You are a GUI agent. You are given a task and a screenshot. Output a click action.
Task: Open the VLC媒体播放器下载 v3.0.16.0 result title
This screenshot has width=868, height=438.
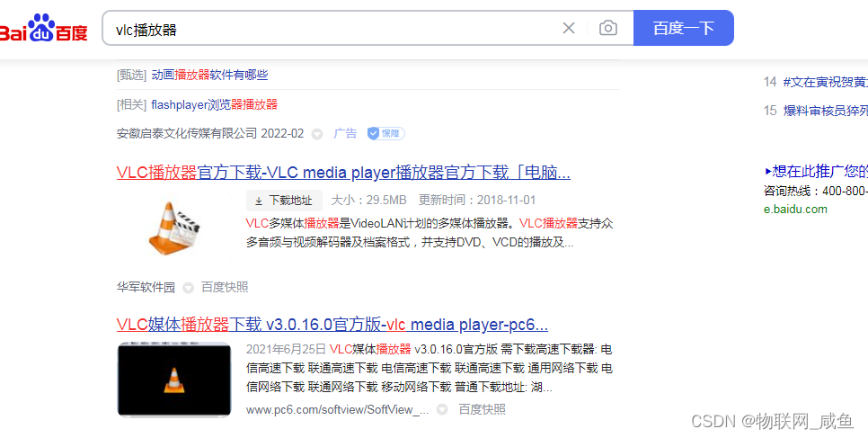pyautogui.click(x=332, y=324)
